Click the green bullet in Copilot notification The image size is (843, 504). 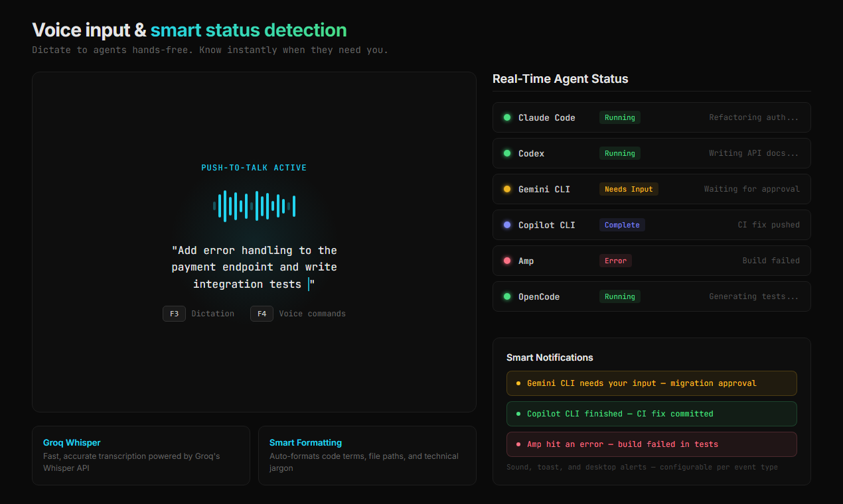pos(518,414)
